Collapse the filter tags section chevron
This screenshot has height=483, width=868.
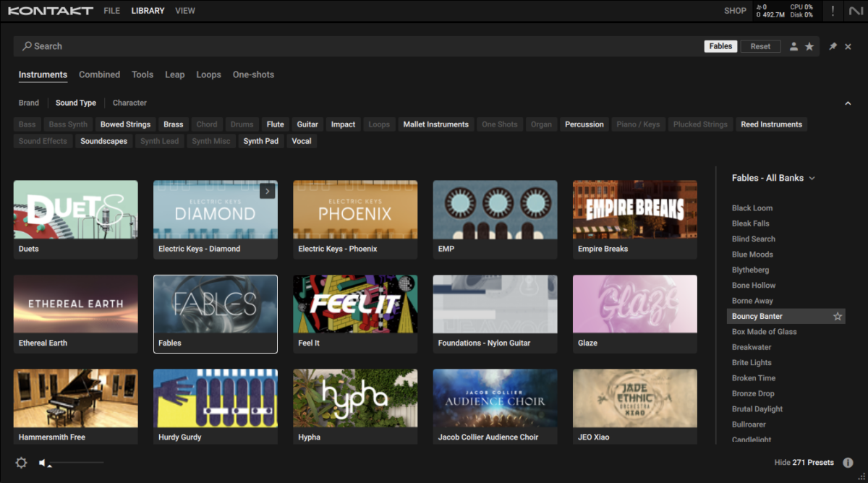click(848, 103)
